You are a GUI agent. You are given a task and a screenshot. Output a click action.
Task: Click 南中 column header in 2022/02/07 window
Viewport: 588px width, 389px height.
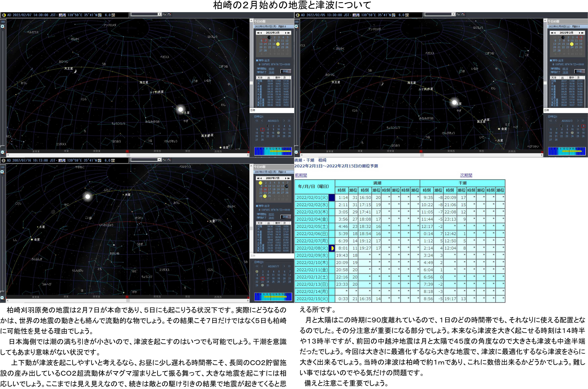(x=278, y=78)
